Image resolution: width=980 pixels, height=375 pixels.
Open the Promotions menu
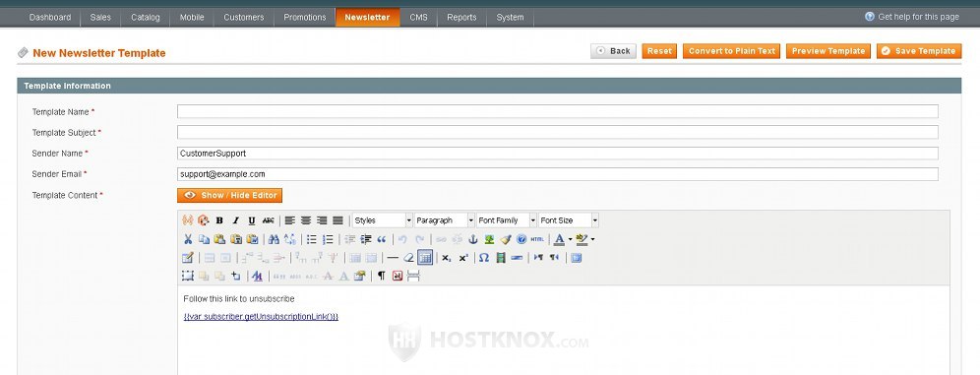click(304, 18)
